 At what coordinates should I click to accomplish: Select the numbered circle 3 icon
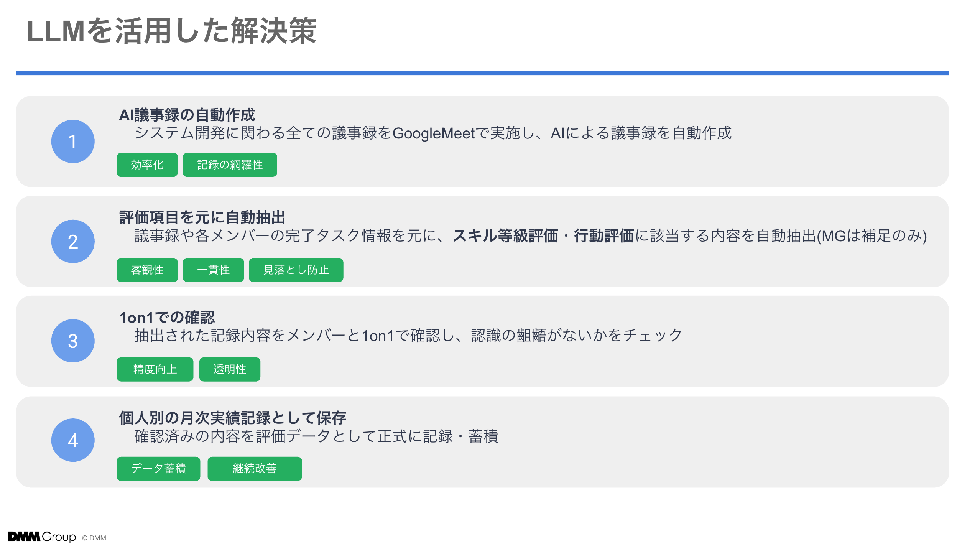tap(72, 341)
